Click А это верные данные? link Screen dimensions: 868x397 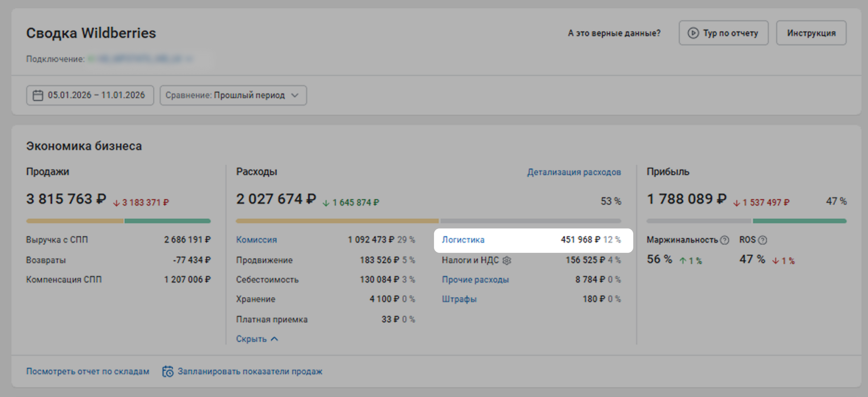(x=614, y=33)
